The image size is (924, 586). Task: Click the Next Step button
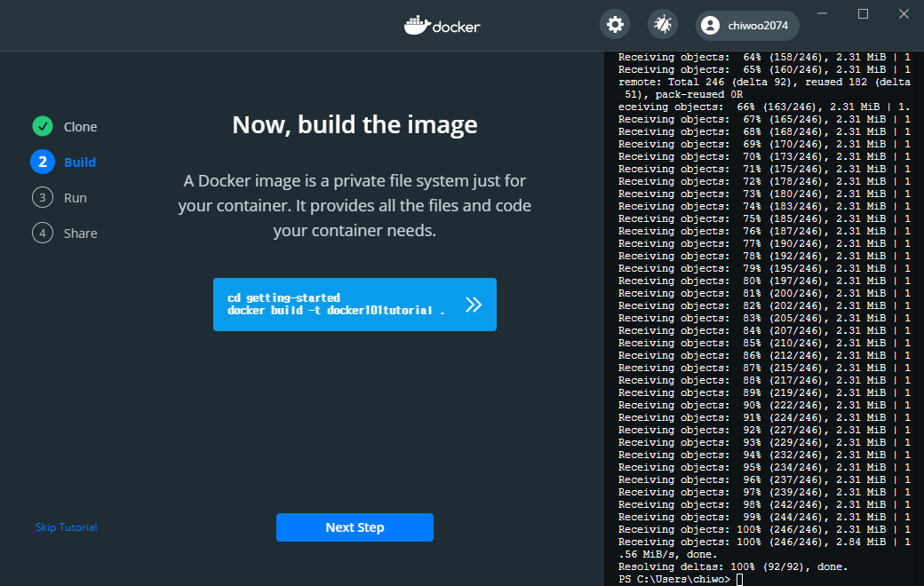[x=354, y=527]
